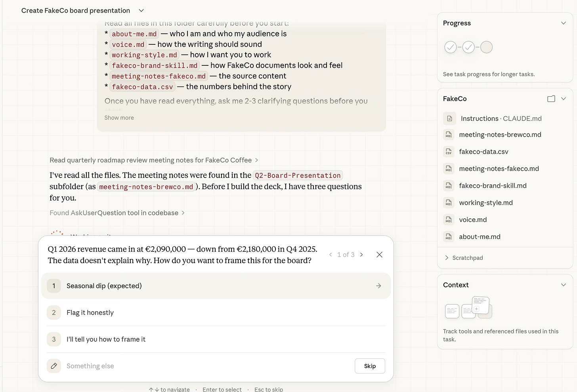577x392 pixels.
Task: Click the MD icon beside fakeco-brand-skill.md
Action: pyautogui.click(x=449, y=186)
